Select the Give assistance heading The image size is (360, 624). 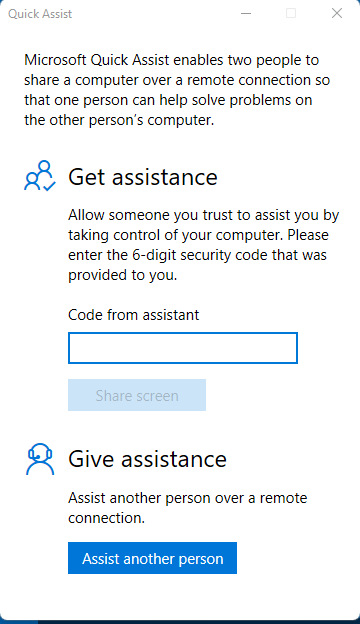click(148, 459)
